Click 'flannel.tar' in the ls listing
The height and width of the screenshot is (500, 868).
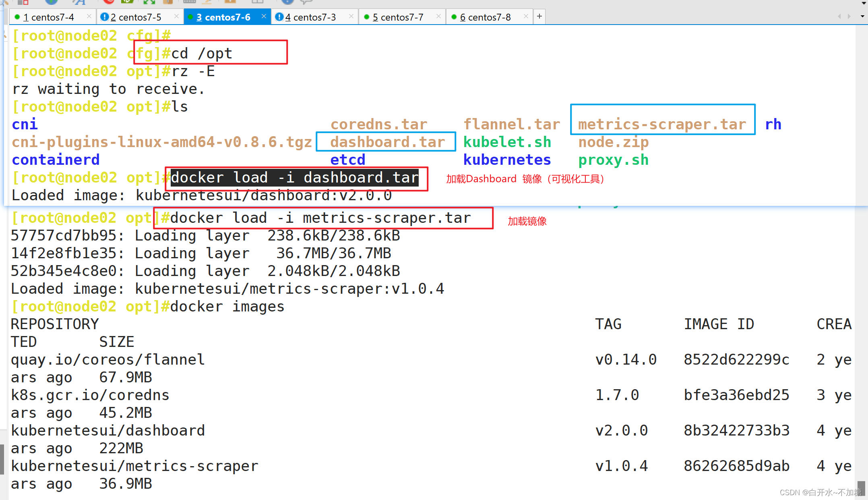pyautogui.click(x=512, y=124)
